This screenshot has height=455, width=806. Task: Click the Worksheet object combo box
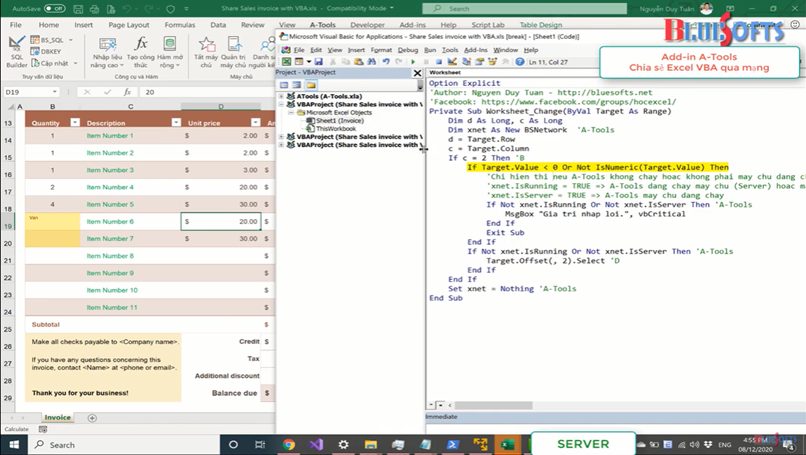click(512, 72)
